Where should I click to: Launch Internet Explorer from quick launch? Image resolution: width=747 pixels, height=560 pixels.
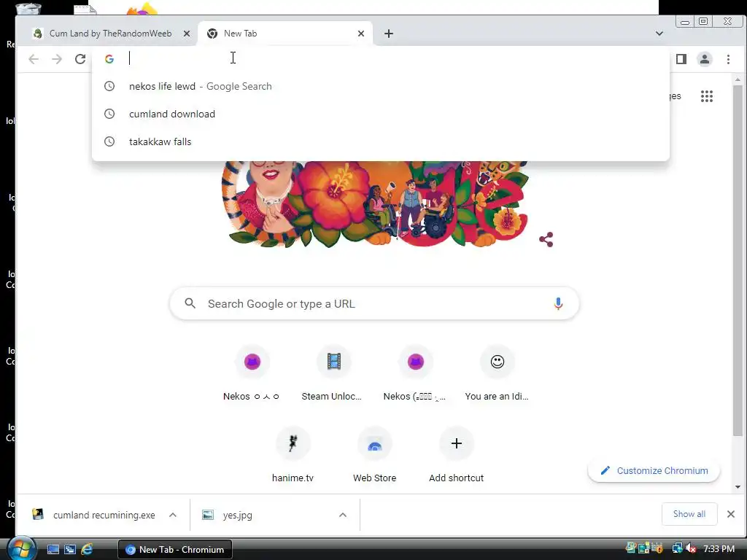(x=87, y=549)
